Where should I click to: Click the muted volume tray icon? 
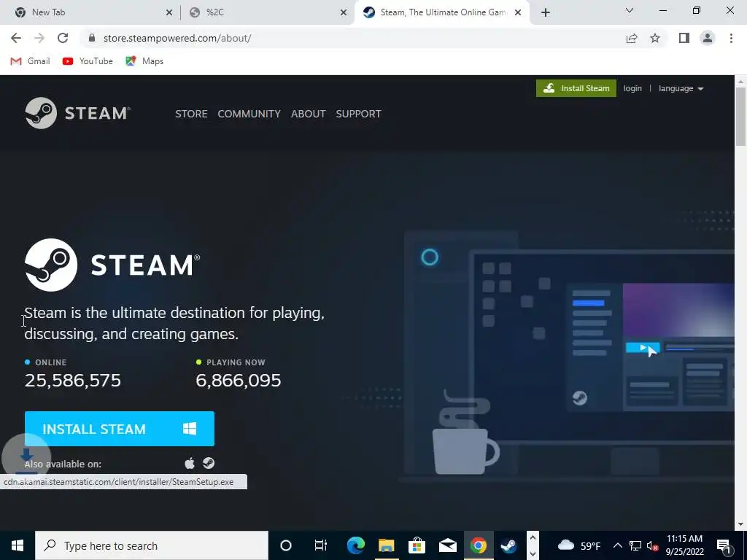(x=652, y=545)
